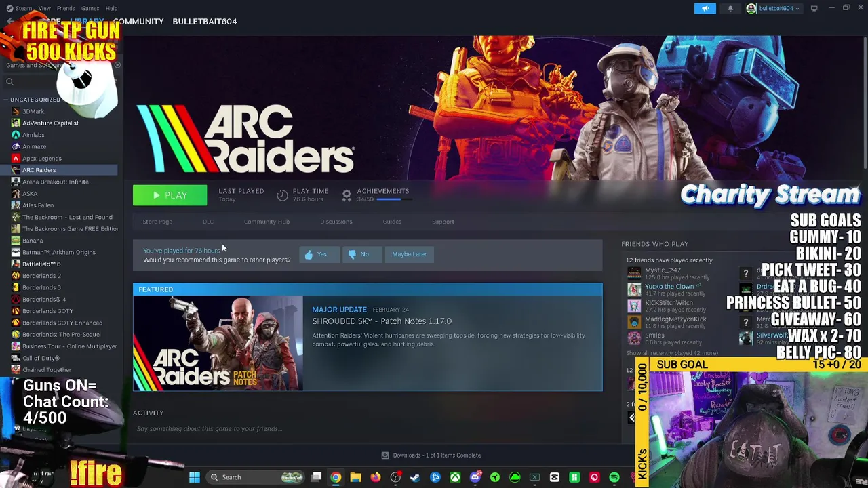The height and width of the screenshot is (488, 868).
Task: Open the Store Page link
Action: point(157,222)
